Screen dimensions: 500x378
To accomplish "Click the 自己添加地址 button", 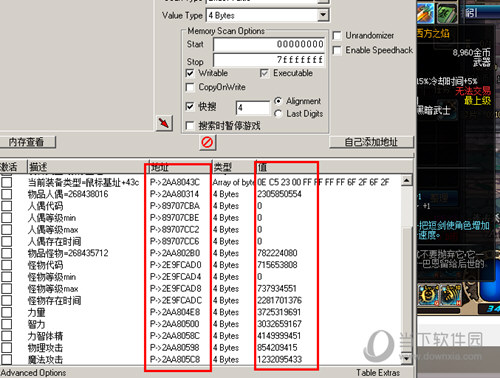I will [371, 142].
